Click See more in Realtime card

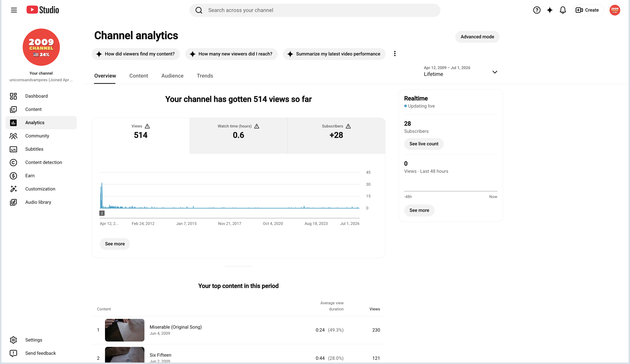point(419,210)
